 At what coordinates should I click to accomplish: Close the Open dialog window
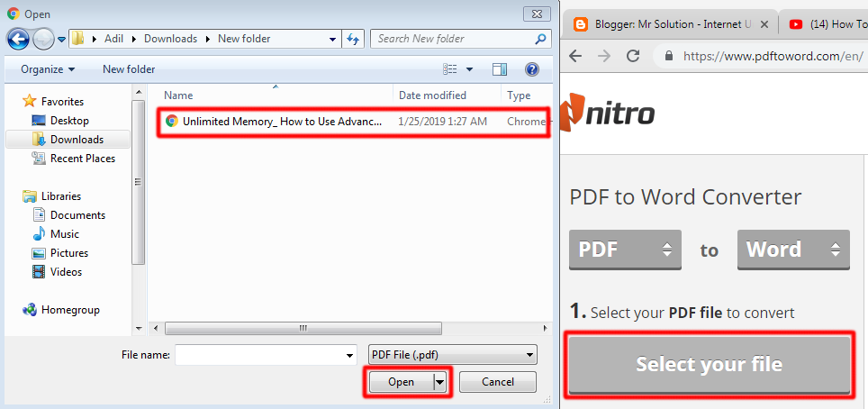coord(537,14)
